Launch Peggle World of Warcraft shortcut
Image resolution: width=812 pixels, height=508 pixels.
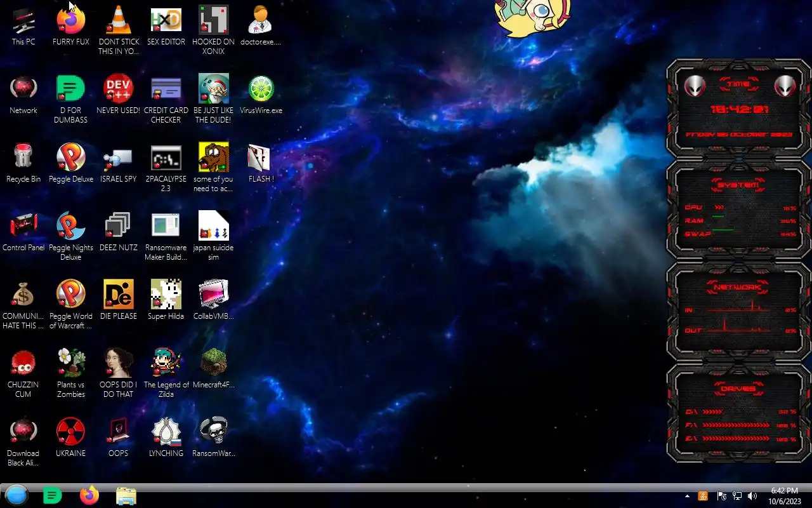click(70, 305)
